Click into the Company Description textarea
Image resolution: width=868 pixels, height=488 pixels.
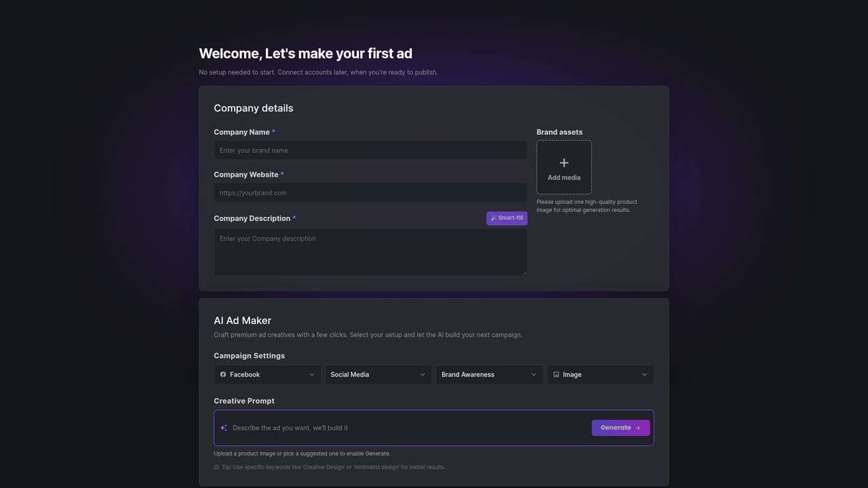[370, 251]
